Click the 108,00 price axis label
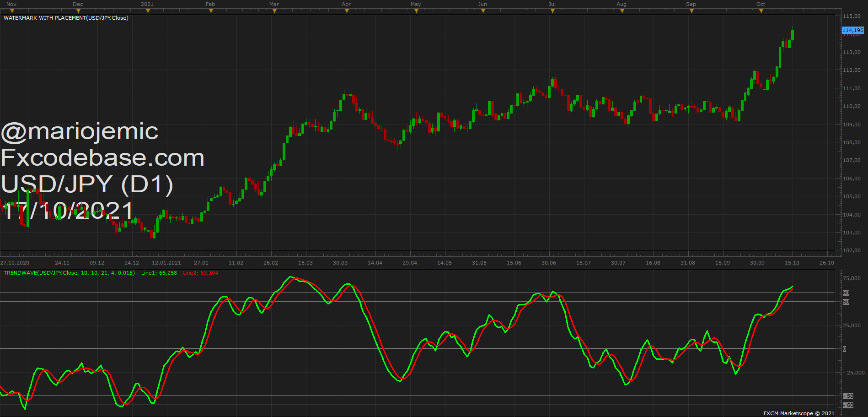This screenshot has width=868, height=417. pos(852,142)
